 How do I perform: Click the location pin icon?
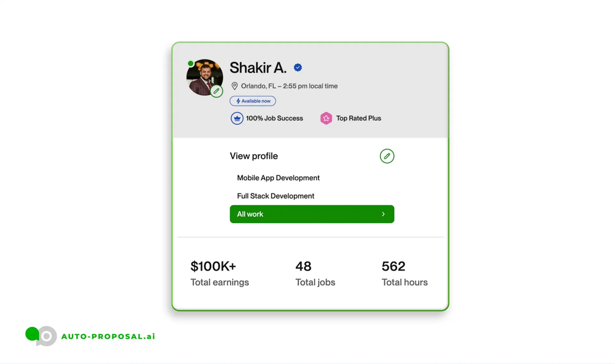point(234,86)
